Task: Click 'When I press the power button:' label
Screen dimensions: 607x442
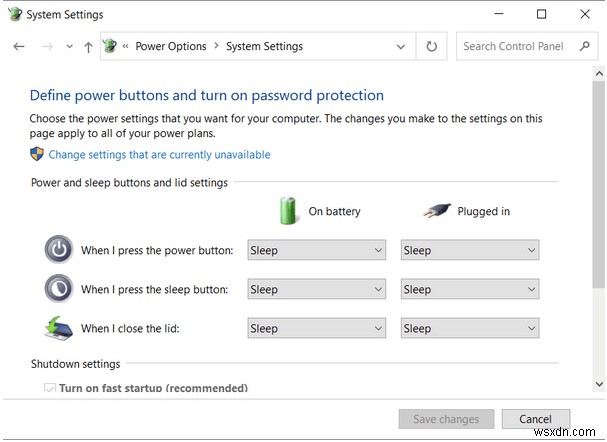Action: (x=157, y=250)
